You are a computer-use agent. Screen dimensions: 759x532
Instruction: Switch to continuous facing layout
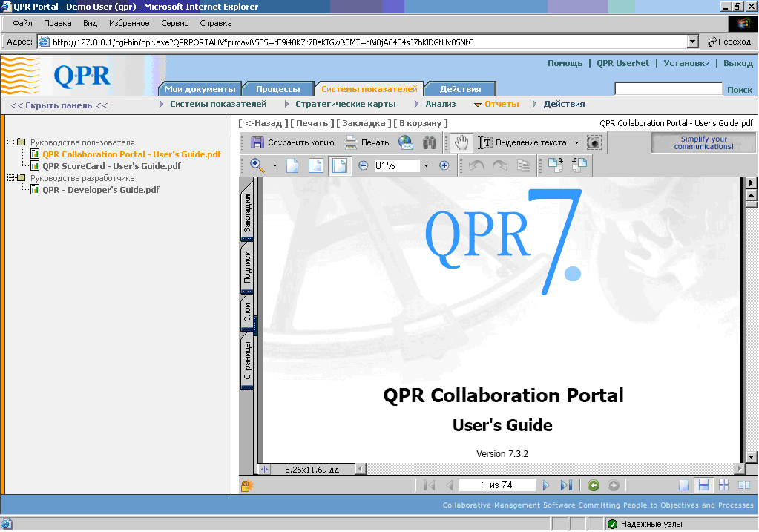pyautogui.click(x=723, y=485)
